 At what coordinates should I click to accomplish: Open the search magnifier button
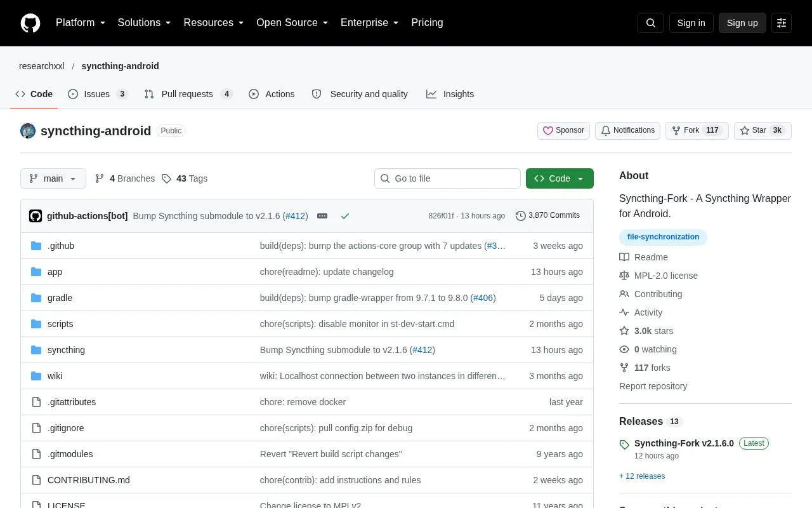tap(651, 23)
